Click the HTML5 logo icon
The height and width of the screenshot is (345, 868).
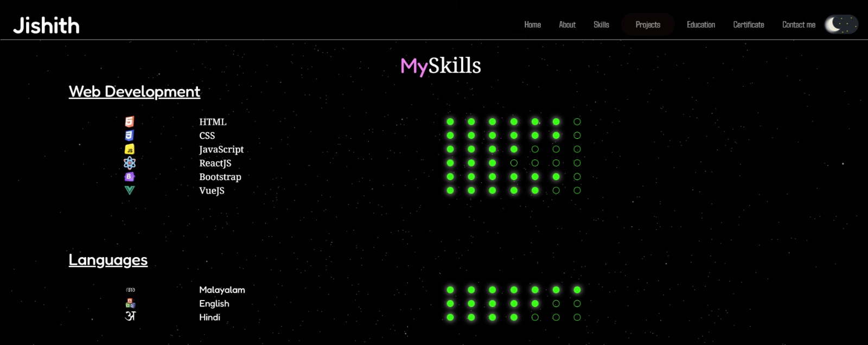[129, 122]
